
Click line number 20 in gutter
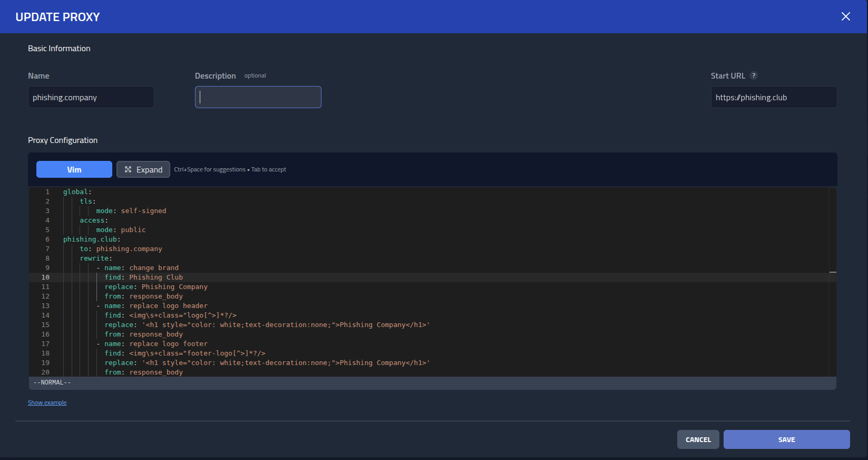tap(45, 372)
